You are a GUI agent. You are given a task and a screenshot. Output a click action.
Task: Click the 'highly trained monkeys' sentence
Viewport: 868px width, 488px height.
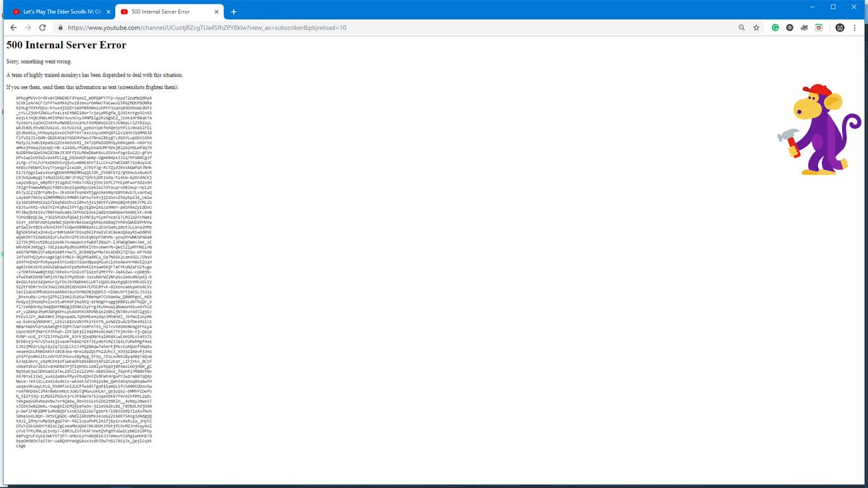point(94,74)
